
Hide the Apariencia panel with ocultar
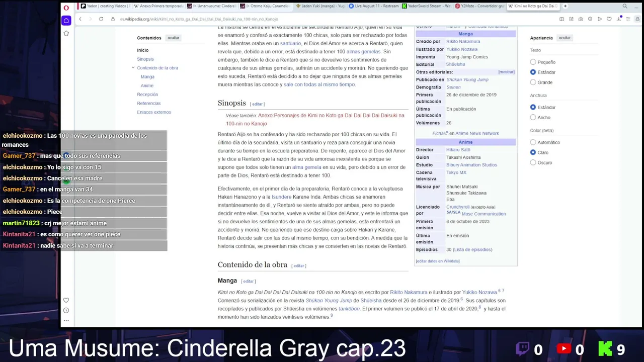coord(565,38)
